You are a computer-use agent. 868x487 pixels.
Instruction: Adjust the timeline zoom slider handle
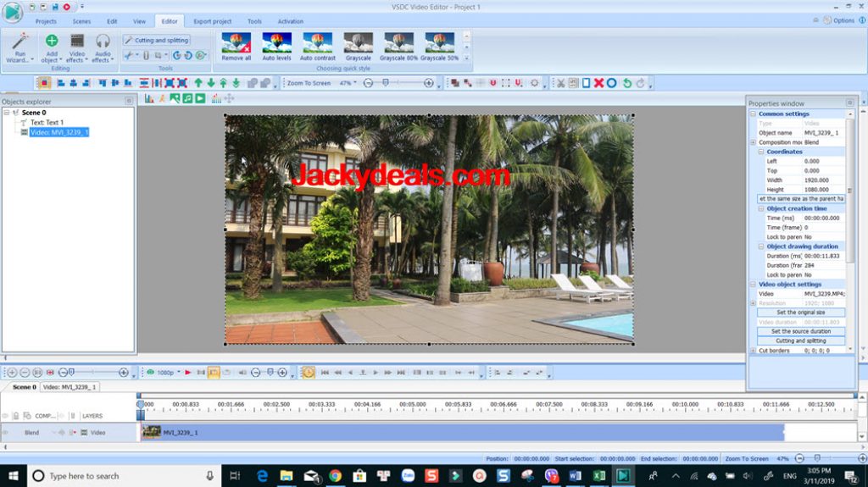[71, 373]
